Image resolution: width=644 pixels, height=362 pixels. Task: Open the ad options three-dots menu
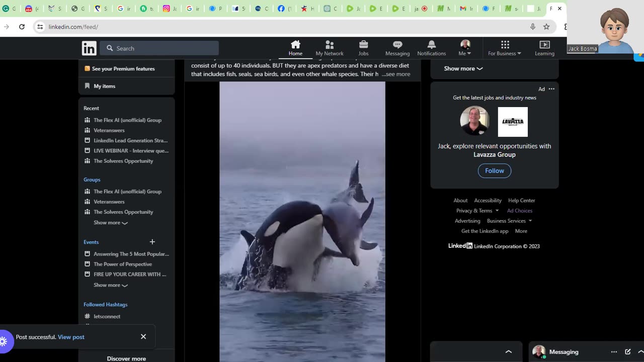click(x=551, y=89)
